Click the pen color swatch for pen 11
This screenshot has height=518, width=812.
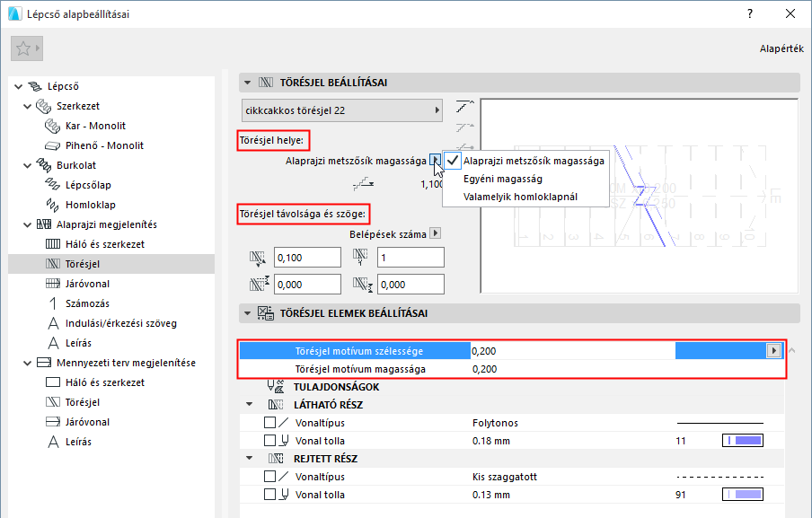[x=743, y=441]
